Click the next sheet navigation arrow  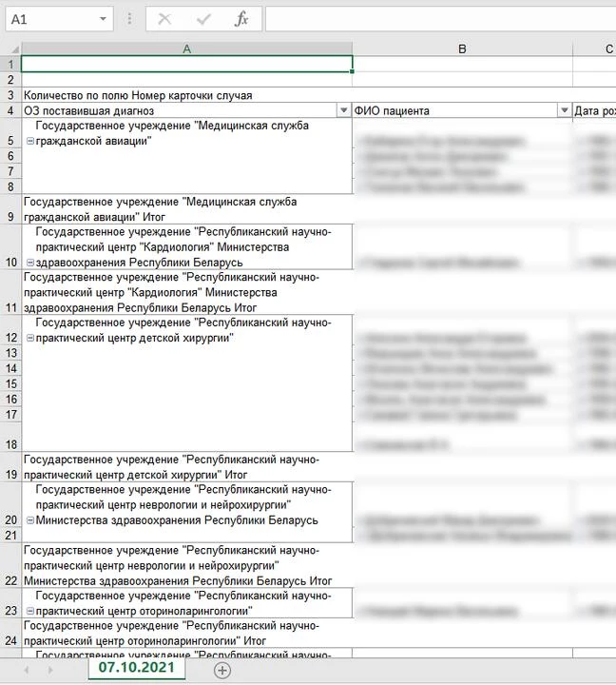pos(50,670)
